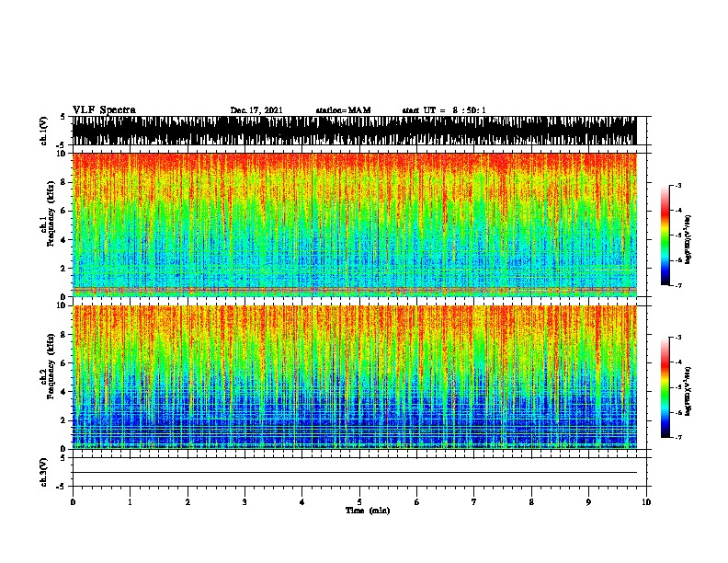This screenshot has width=728, height=563.
Task: Click the "2" kHz tick on ch.2 axis
Action: point(64,420)
